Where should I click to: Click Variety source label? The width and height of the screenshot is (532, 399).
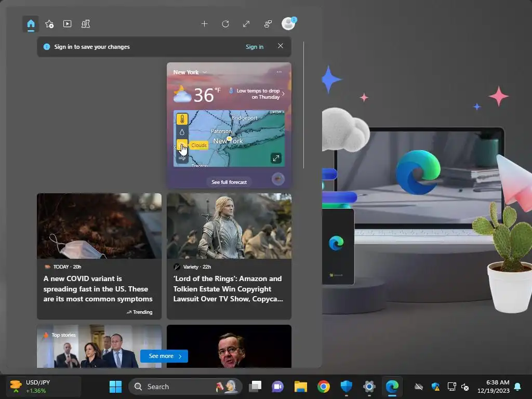(192, 267)
